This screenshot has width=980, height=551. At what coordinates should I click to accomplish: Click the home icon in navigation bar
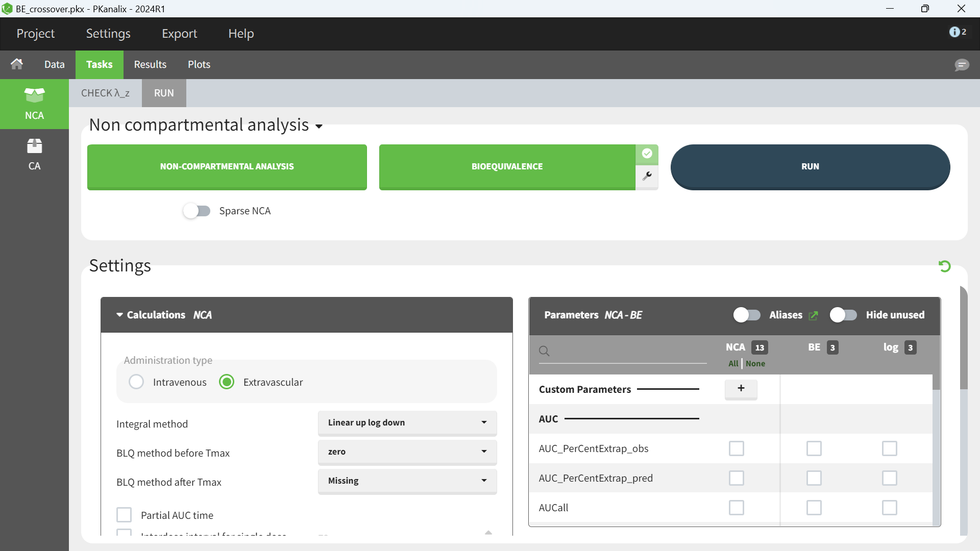click(17, 64)
